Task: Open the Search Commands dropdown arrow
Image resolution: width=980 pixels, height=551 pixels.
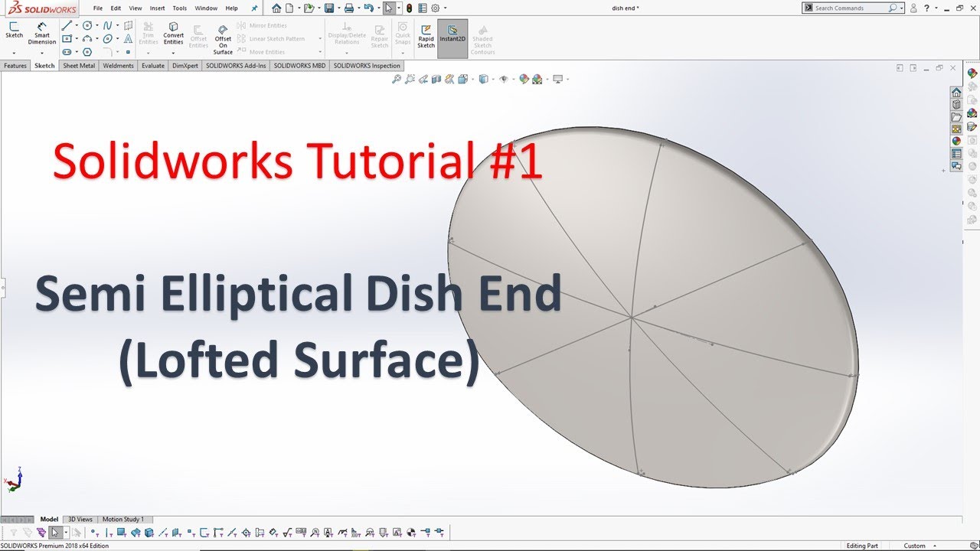Action: (902, 8)
